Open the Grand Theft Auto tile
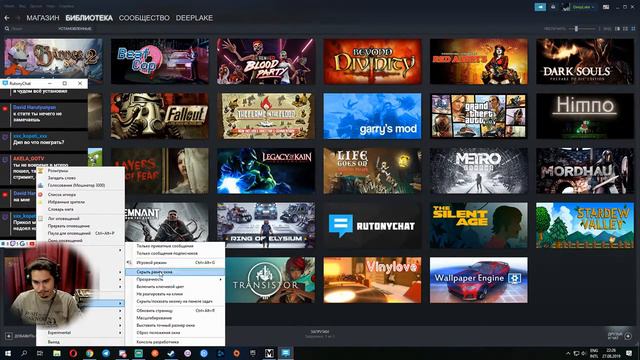640x360 pixels. tap(478, 116)
